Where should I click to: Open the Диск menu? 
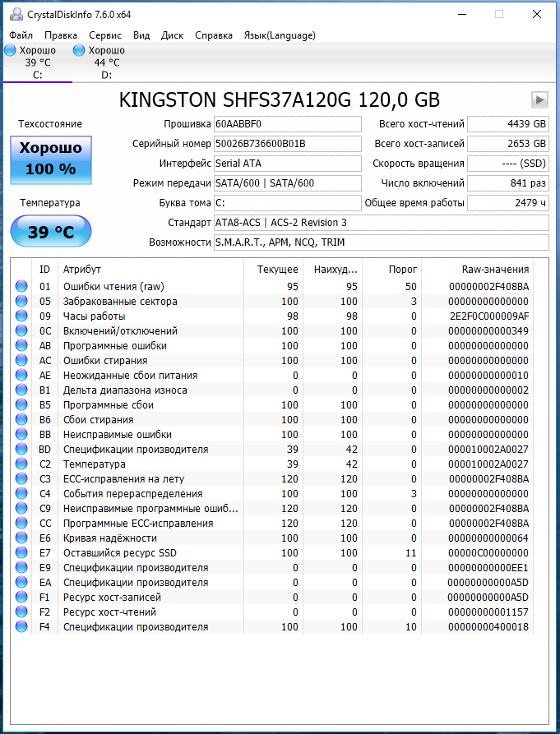coord(173,35)
